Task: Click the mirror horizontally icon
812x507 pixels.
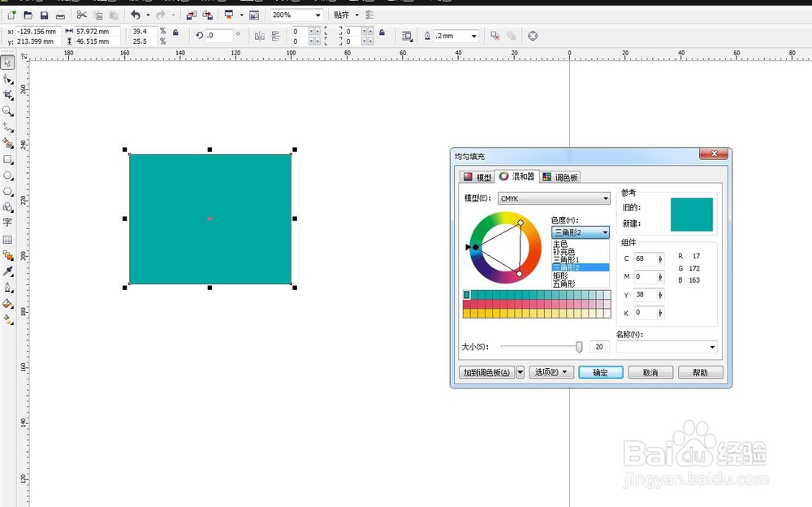Action: (x=260, y=36)
